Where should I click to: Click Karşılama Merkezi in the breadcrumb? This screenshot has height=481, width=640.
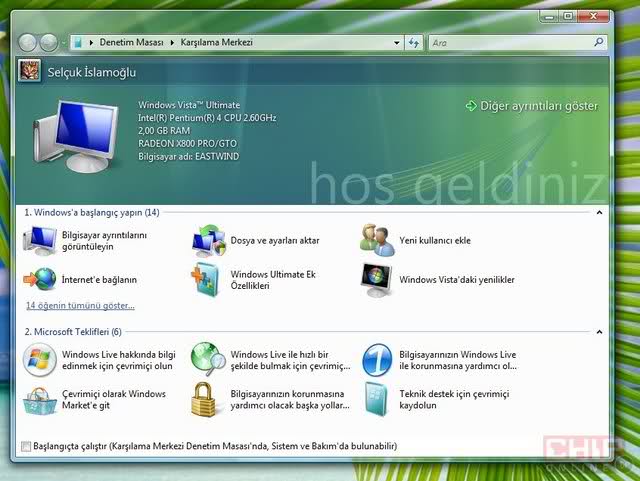[x=217, y=42]
